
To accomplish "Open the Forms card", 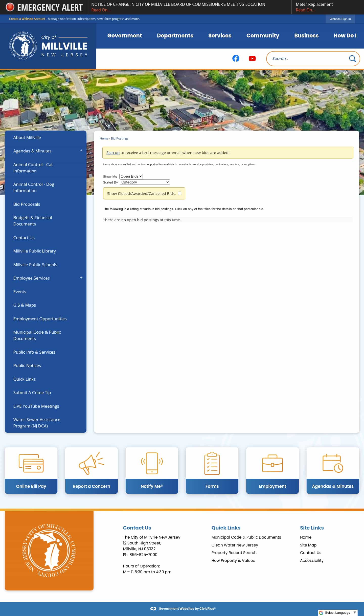I will 212,470.
